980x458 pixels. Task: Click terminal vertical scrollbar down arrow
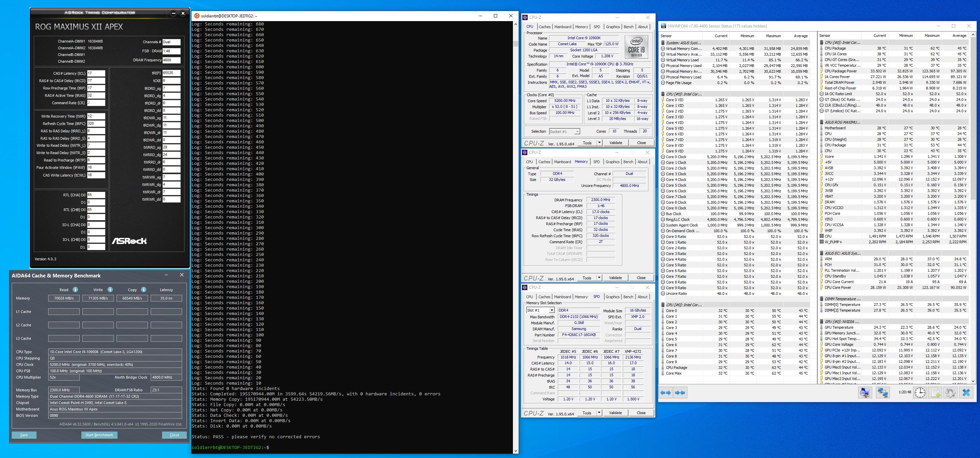(516, 451)
